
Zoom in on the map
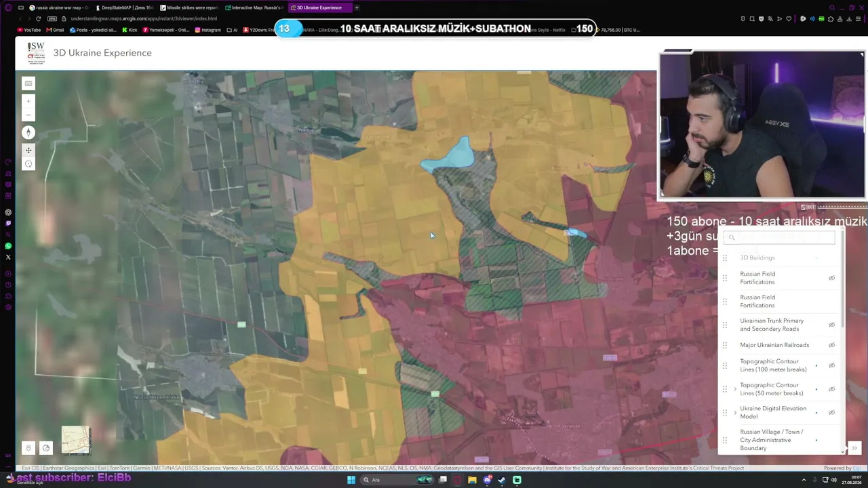click(28, 101)
